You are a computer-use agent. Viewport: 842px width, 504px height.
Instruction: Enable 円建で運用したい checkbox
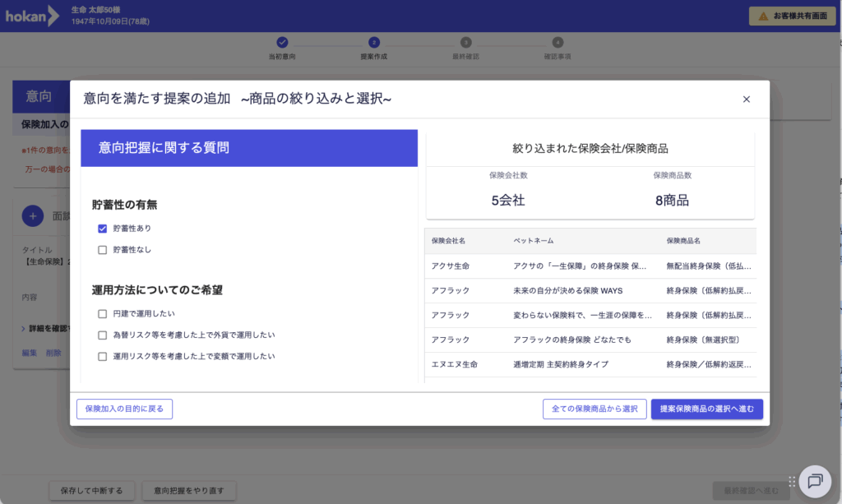pos(103,314)
